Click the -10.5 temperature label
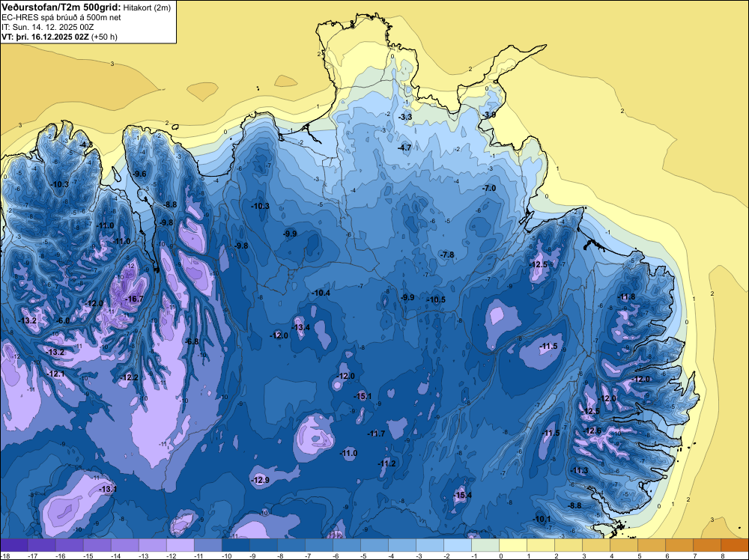749x560 pixels. [x=436, y=299]
